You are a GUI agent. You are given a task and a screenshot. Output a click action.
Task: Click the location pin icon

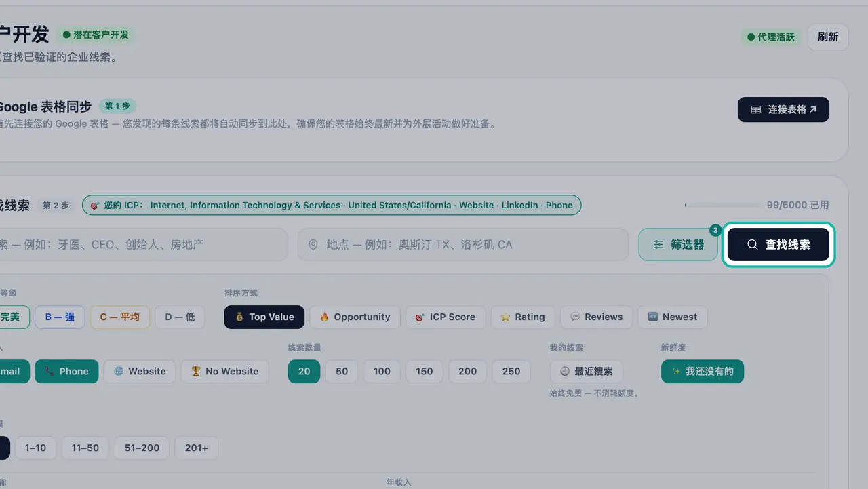pyautogui.click(x=313, y=245)
